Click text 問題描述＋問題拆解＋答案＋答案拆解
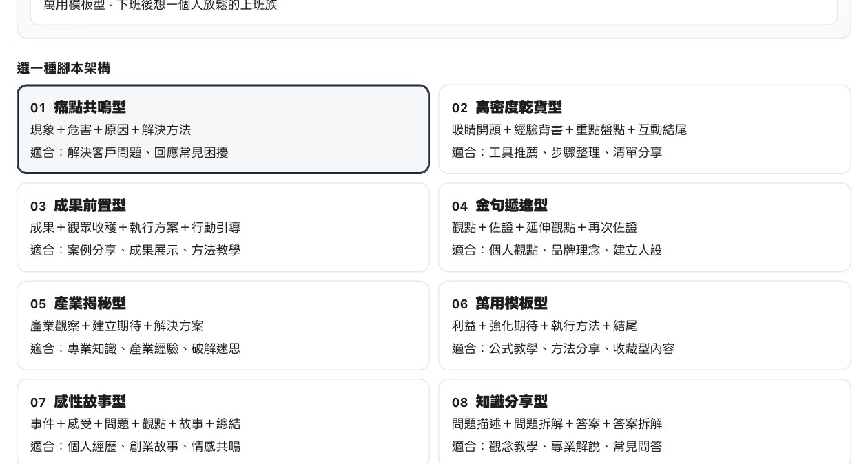 click(x=557, y=424)
